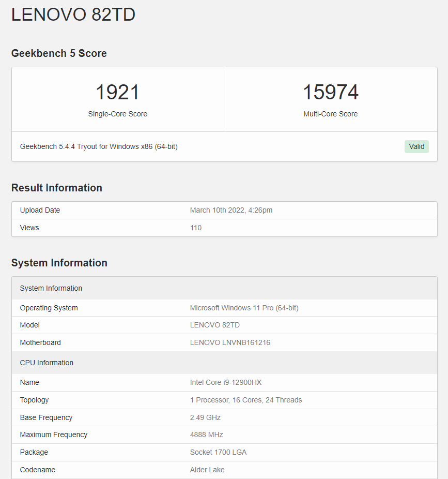Select the LENOVO LNVNB161216 motherboard value
The height and width of the screenshot is (479, 448).
[x=230, y=342]
